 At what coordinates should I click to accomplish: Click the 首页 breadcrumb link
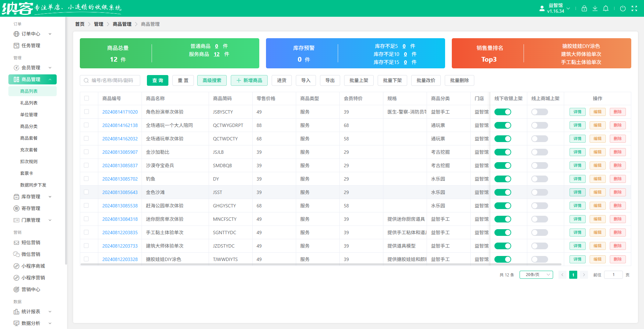pos(80,24)
